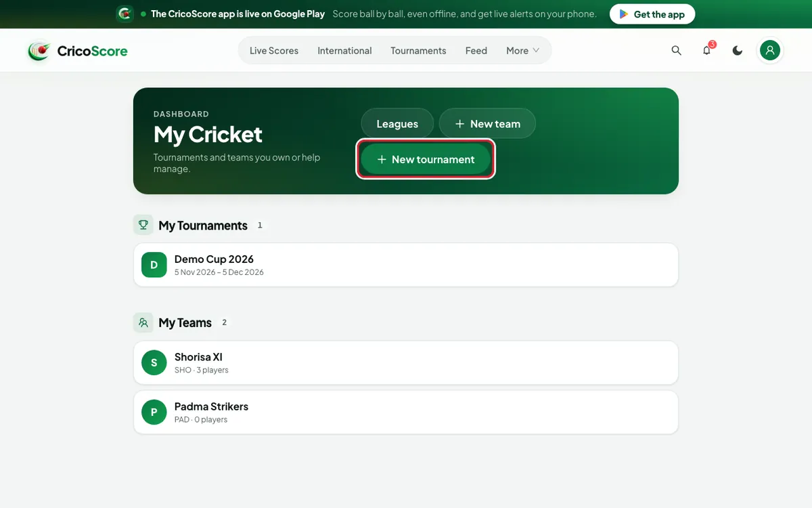Click the My Teams people icon
The height and width of the screenshot is (508, 812).
click(143, 322)
